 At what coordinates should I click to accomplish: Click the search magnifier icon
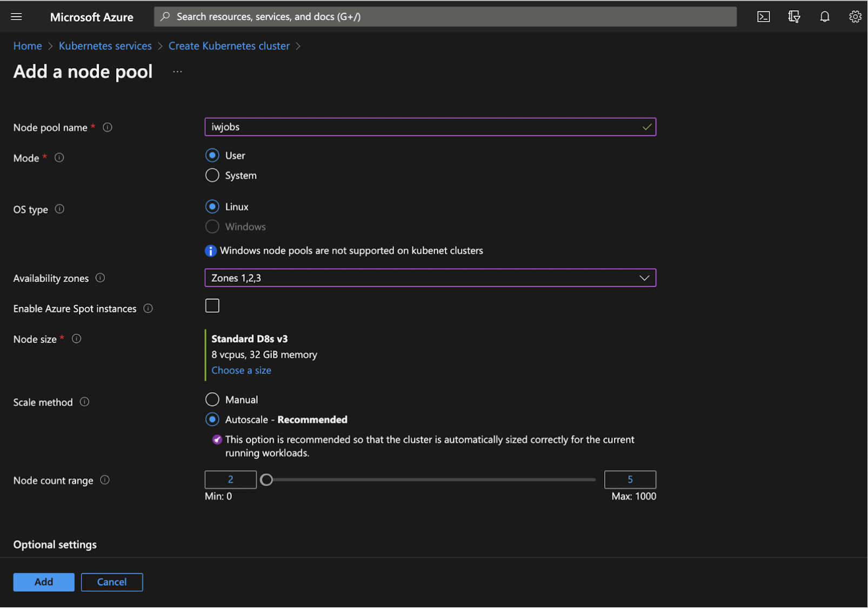165,17
